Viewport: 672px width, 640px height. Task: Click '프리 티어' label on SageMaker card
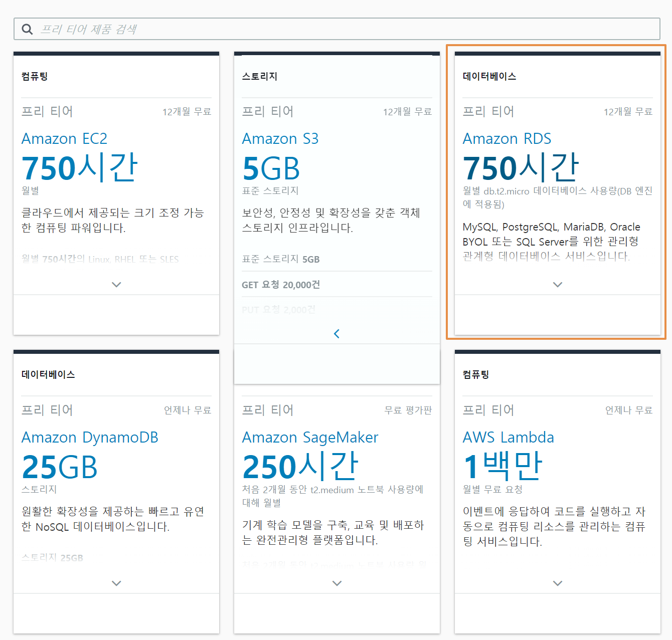(x=268, y=410)
